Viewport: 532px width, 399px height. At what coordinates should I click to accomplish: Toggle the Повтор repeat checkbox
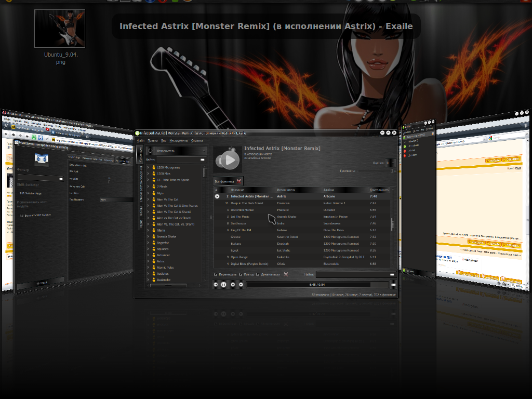[x=241, y=274]
